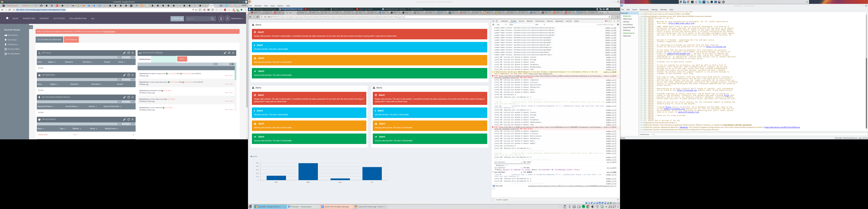Open the COLLABORATION menu
The image size is (868, 209).
pos(78,18)
